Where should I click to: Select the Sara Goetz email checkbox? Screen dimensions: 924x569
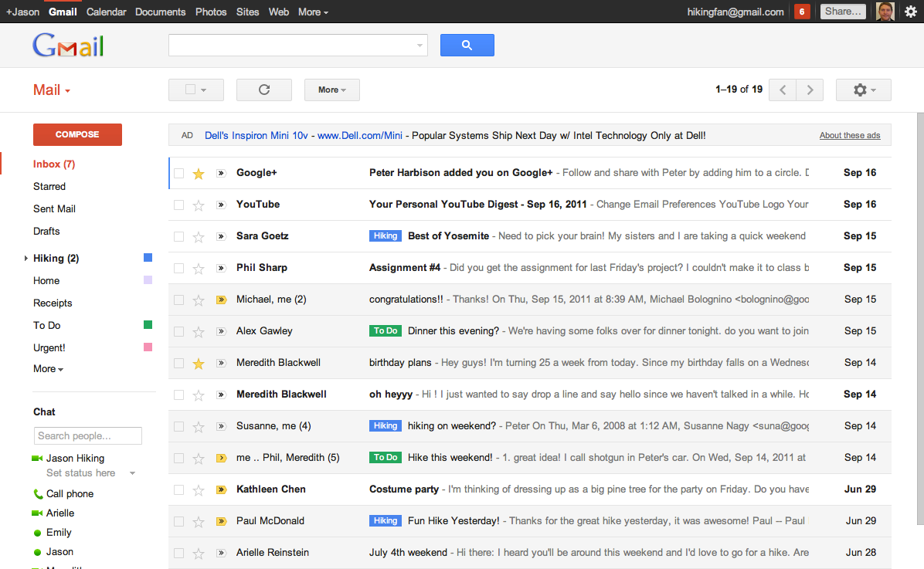click(x=178, y=237)
